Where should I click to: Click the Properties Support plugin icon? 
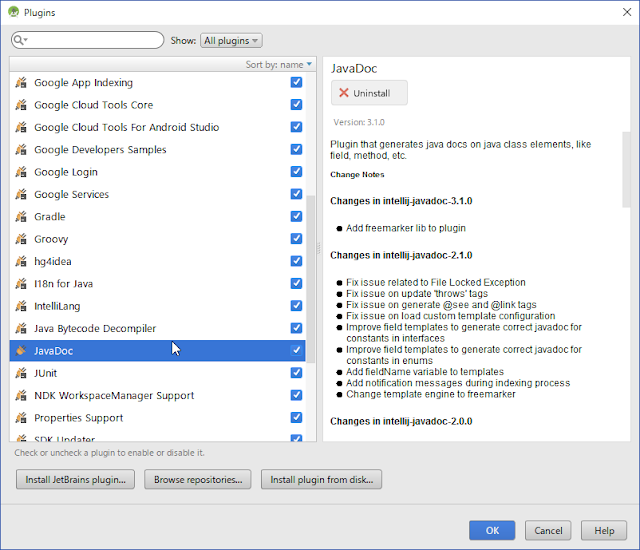(x=21, y=418)
